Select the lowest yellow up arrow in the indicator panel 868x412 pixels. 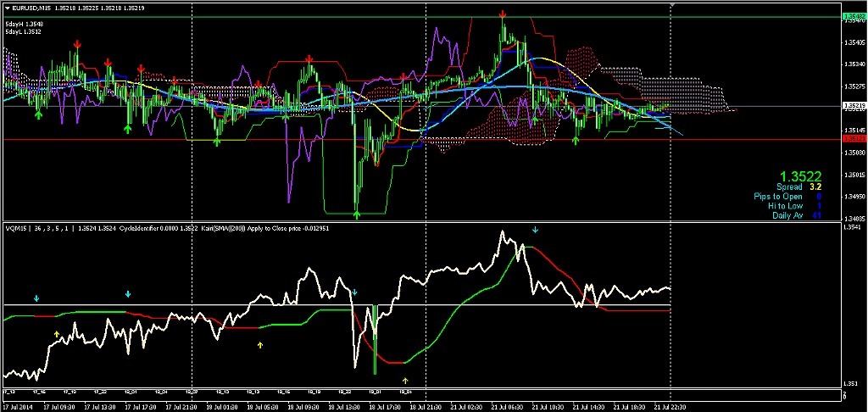click(405, 381)
